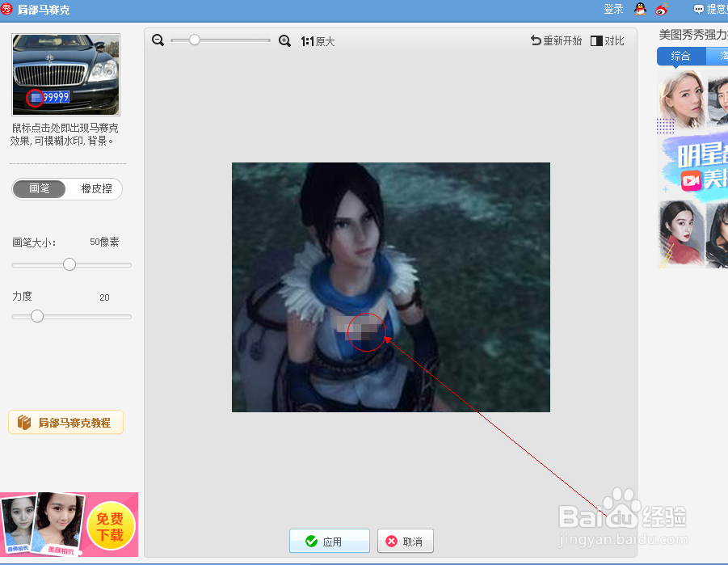The image size is (728, 565).
Task: Click the 明星 video promo banner
Action: click(694, 167)
